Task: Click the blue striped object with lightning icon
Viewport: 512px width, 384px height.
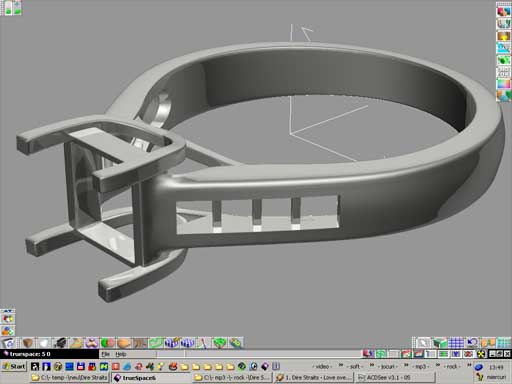Action: coord(172,343)
